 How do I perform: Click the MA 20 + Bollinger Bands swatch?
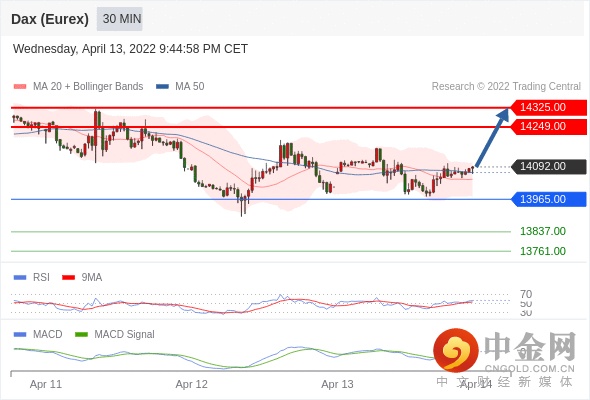[x=20, y=87]
